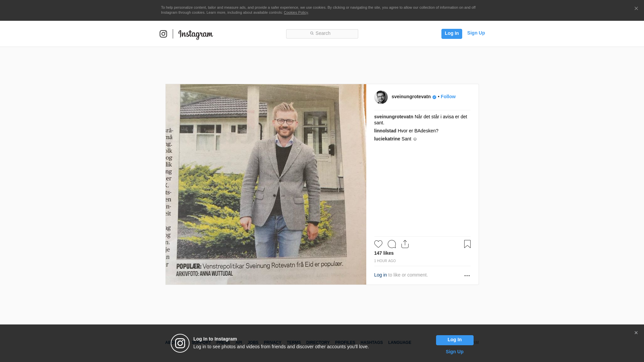Open the TERMS footer link
644x362 pixels.
pyautogui.click(x=294, y=343)
